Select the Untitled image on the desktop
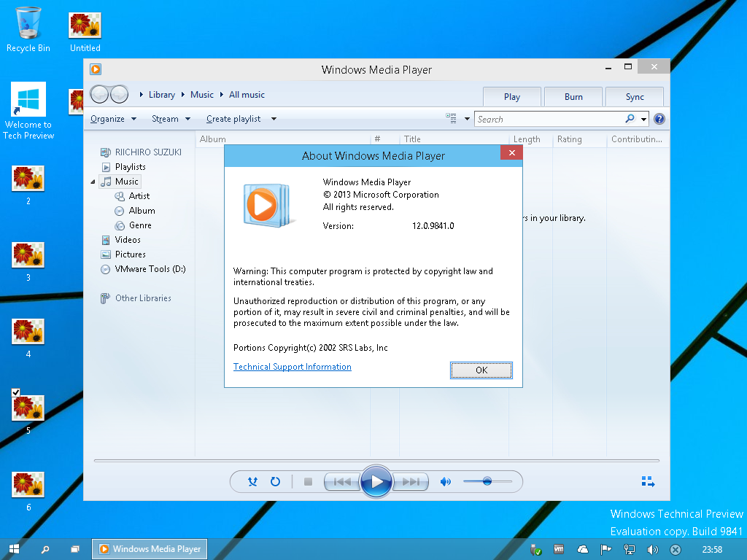 click(x=85, y=32)
